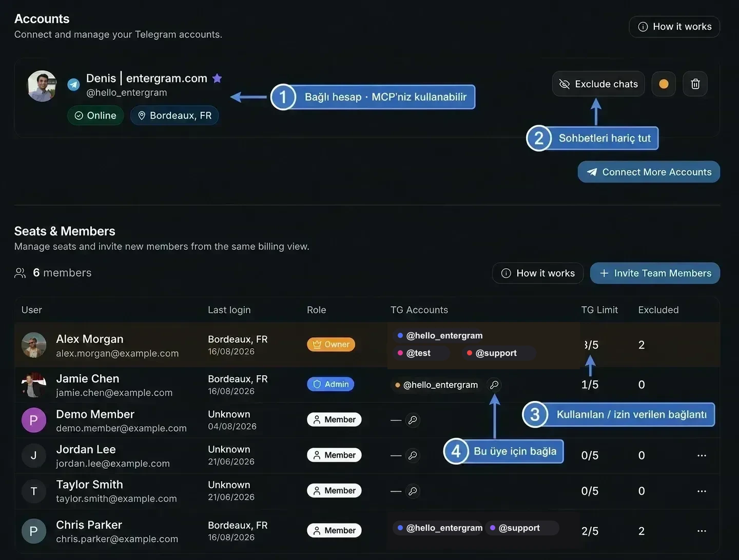Viewport: 739px width, 560px height.
Task: Click the @hello_entergram handle under Denis
Action: pyautogui.click(x=127, y=93)
